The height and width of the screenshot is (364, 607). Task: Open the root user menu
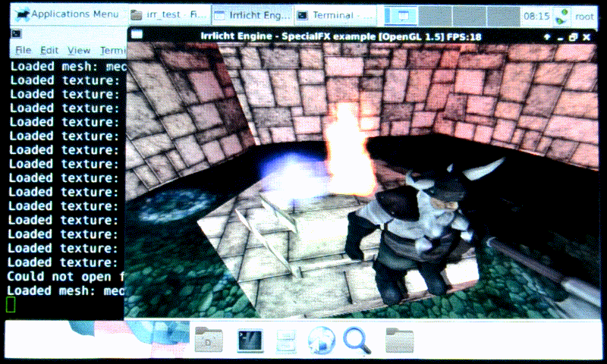click(x=583, y=17)
